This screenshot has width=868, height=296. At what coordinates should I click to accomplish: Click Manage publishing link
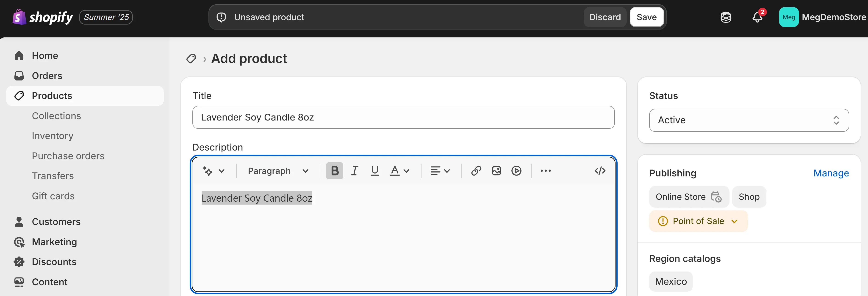coord(831,173)
